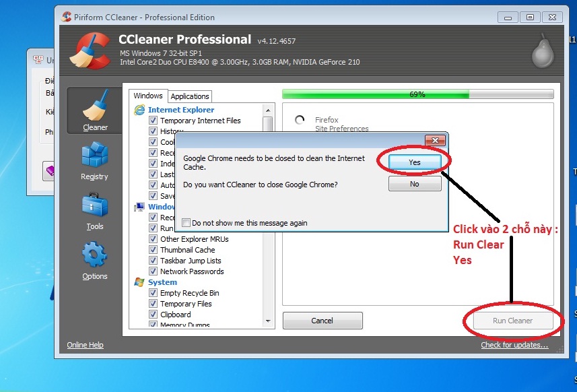Click scroll down arrow of cleaner list
This screenshot has height=392, width=577.
268,321
